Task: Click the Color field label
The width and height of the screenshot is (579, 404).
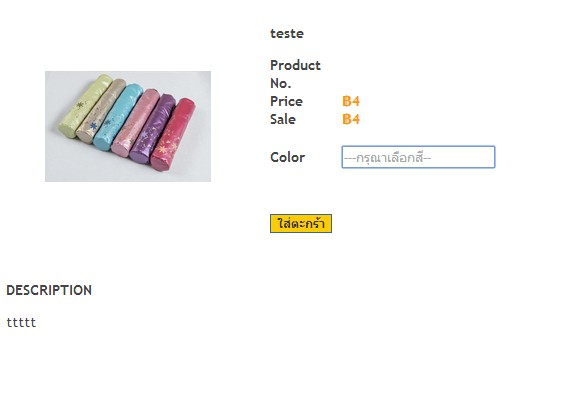Action: coord(287,157)
